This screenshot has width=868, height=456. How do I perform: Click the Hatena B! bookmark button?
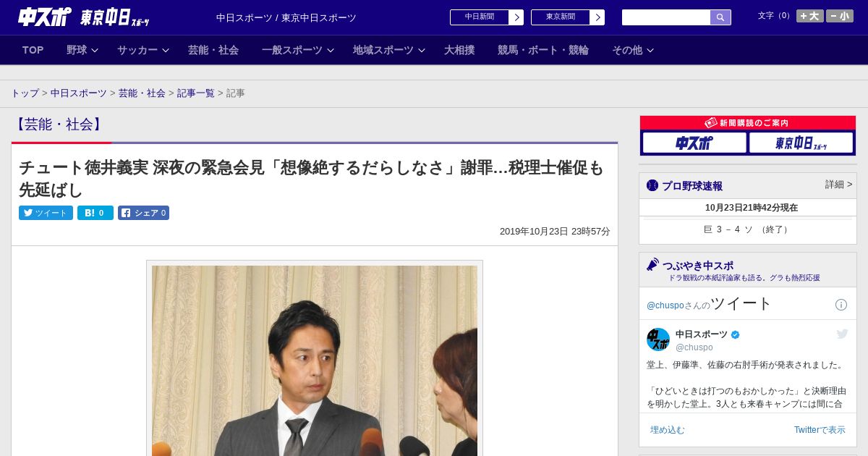95,213
